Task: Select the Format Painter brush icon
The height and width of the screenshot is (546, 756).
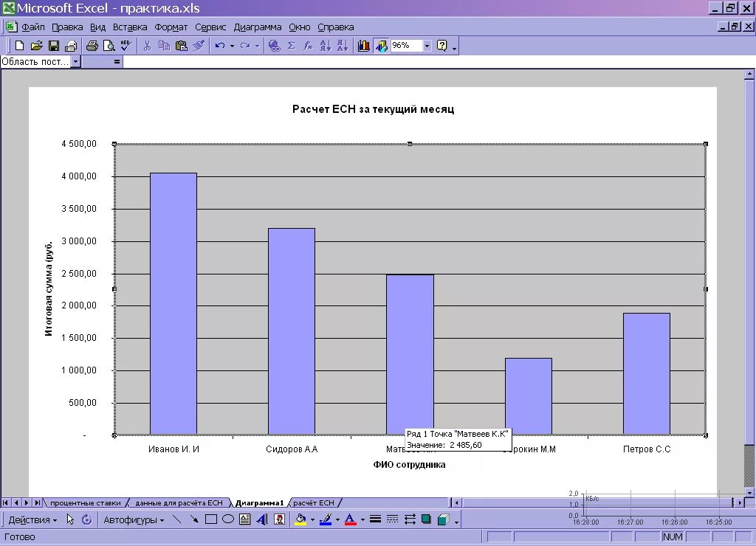Action: pyautogui.click(x=199, y=46)
